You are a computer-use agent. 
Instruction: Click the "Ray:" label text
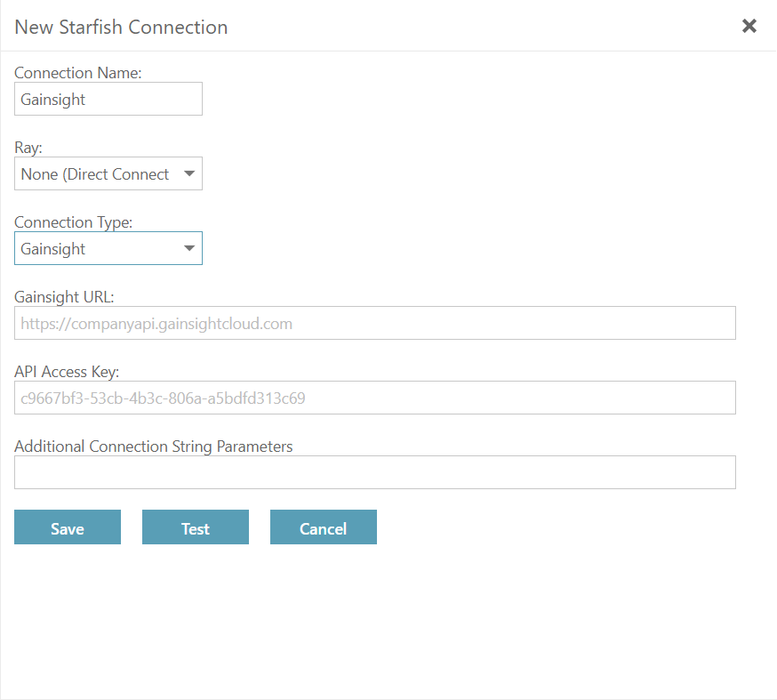click(x=28, y=148)
